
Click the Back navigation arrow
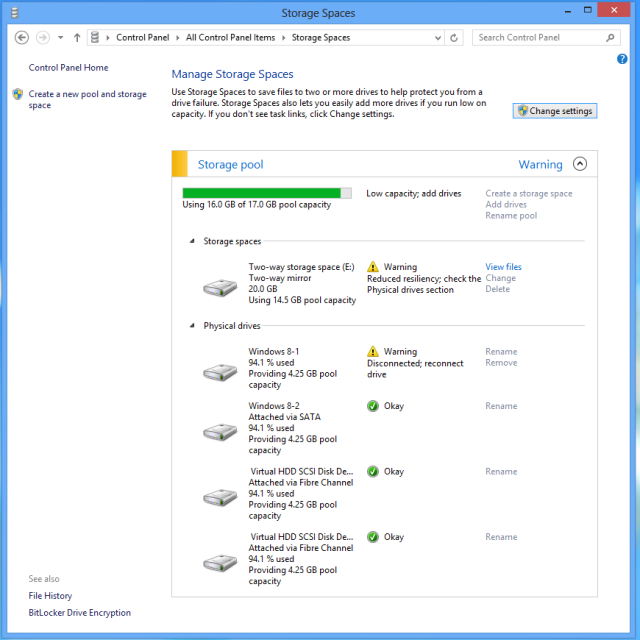pos(22,38)
